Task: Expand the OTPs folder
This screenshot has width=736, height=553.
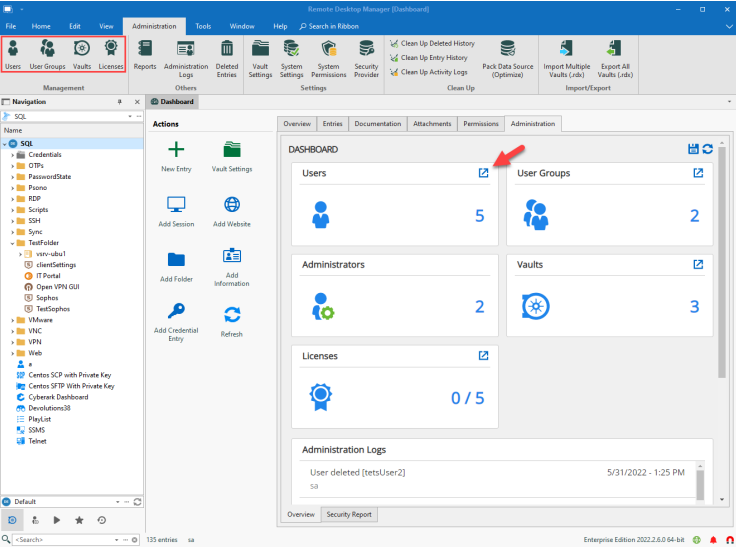Action: (13, 166)
